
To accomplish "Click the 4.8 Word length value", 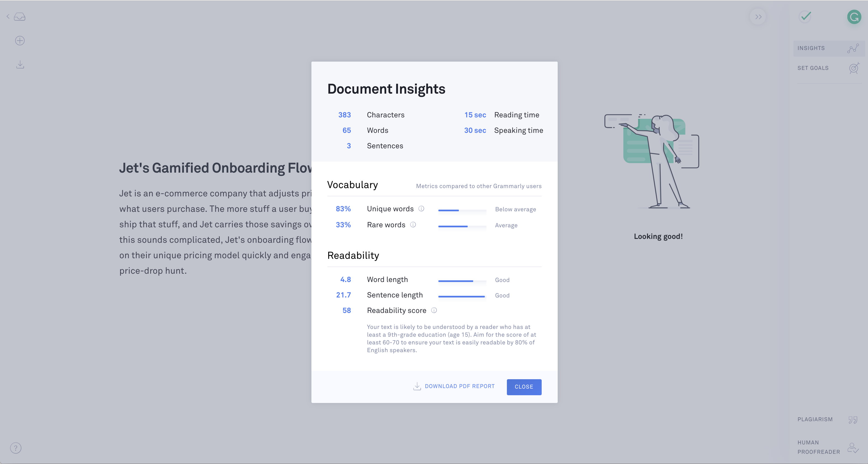I will tap(345, 279).
